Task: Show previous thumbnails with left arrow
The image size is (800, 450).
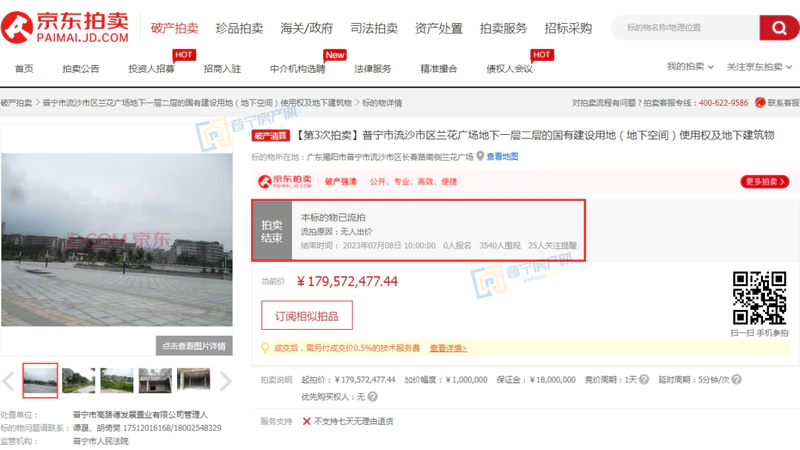Action: click(9, 380)
